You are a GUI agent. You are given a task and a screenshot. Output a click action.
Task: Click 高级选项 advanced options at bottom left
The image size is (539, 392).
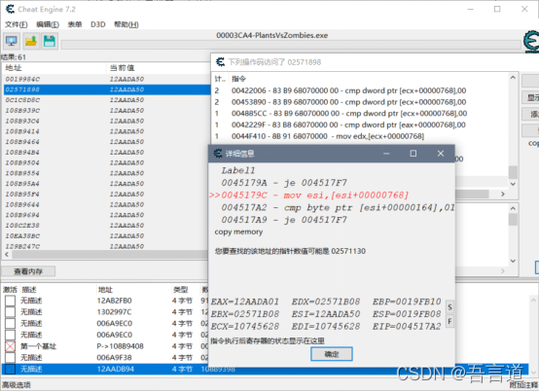pyautogui.click(x=17, y=385)
